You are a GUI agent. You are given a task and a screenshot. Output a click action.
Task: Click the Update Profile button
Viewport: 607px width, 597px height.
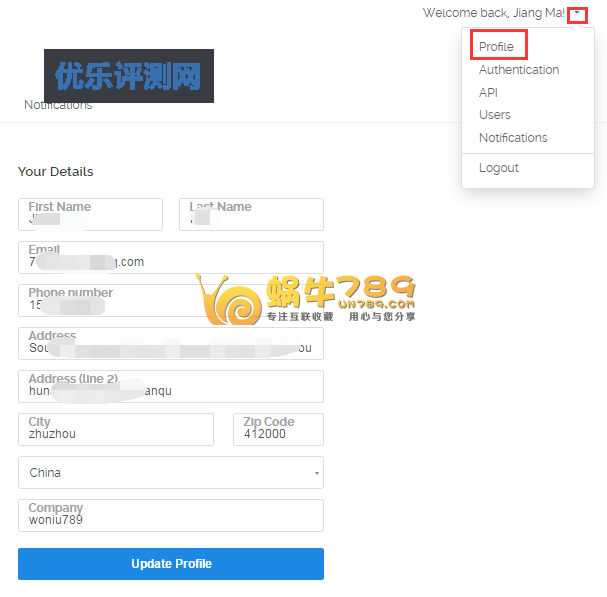(x=171, y=564)
